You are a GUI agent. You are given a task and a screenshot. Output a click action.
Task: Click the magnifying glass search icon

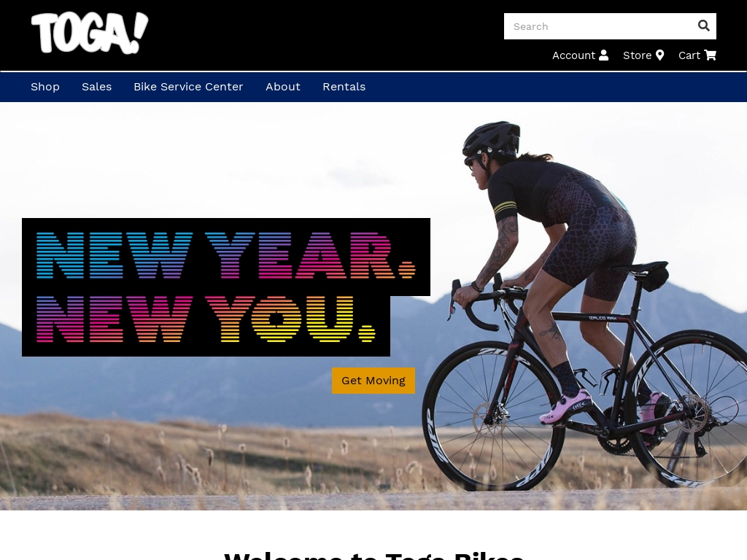coord(703,26)
